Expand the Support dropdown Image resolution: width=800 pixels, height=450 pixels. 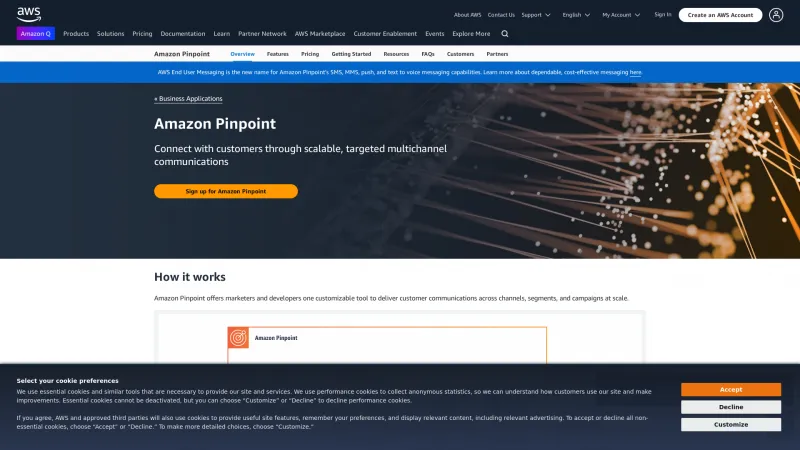pos(536,15)
